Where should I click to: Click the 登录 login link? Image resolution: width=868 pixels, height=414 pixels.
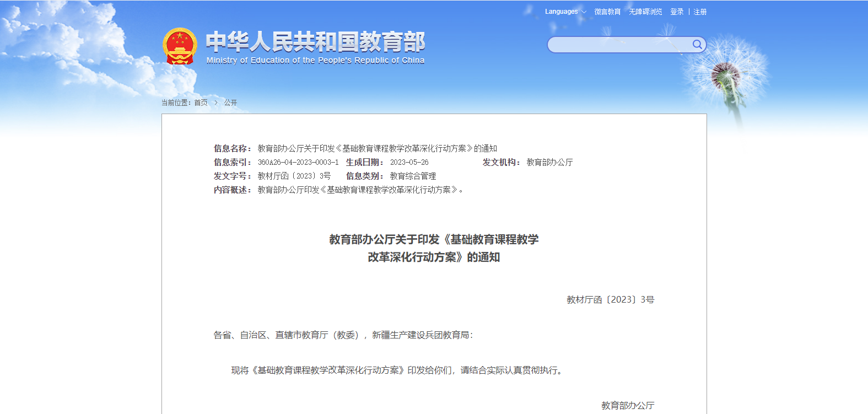tap(677, 12)
